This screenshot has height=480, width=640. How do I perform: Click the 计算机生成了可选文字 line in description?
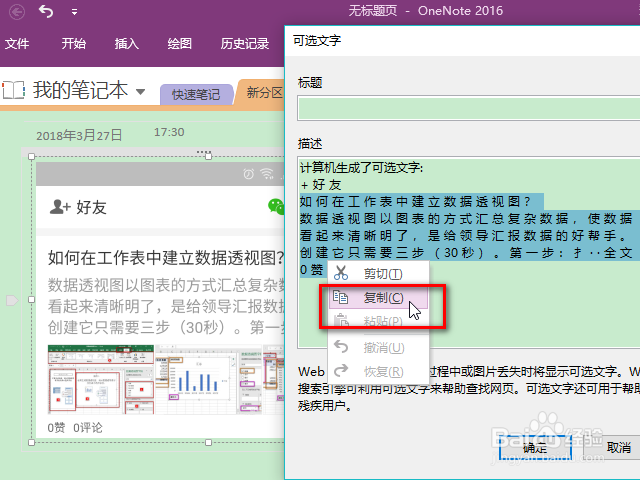362,167
